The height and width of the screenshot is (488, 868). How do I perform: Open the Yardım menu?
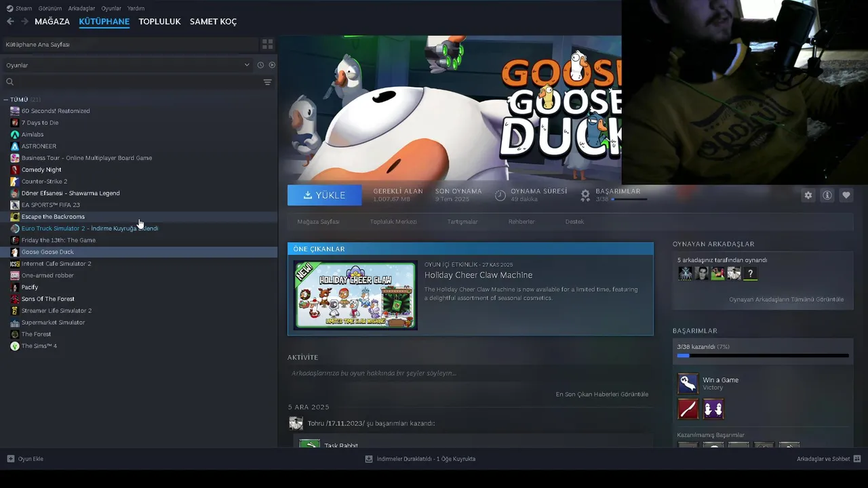click(136, 8)
